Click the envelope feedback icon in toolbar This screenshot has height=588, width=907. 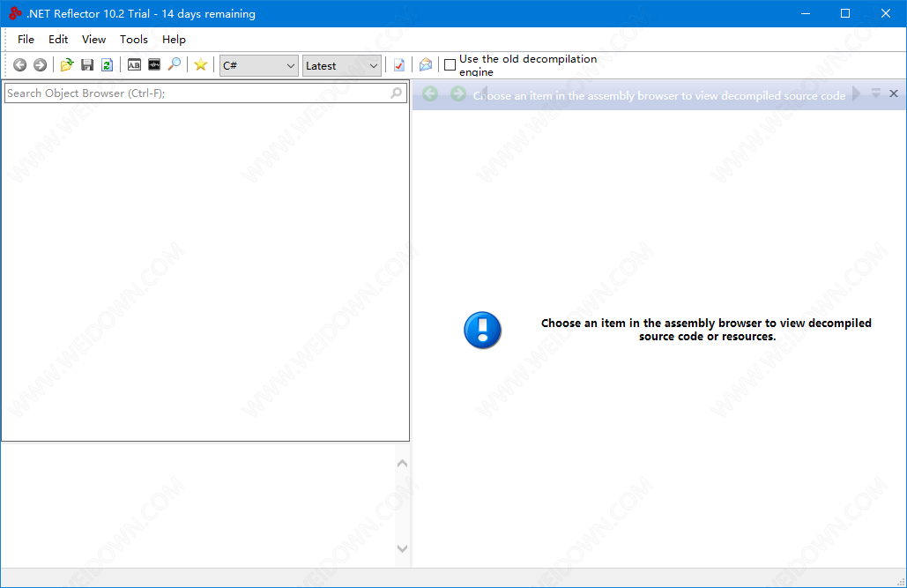point(426,65)
